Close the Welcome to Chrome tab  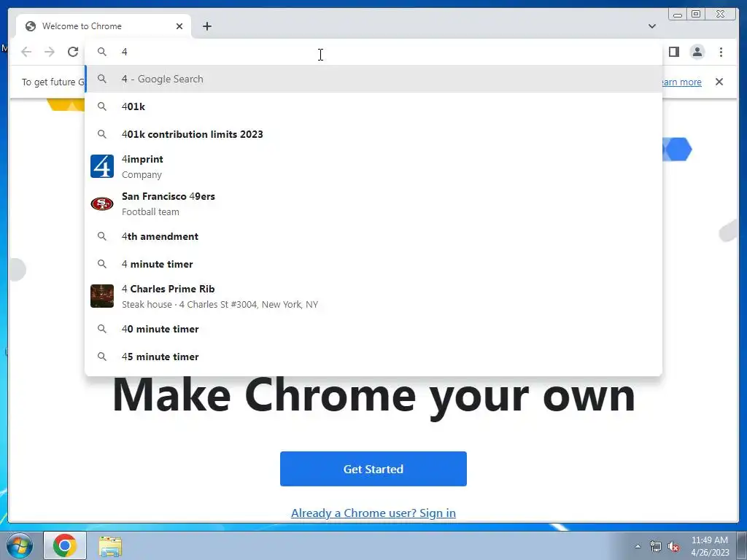click(x=179, y=26)
